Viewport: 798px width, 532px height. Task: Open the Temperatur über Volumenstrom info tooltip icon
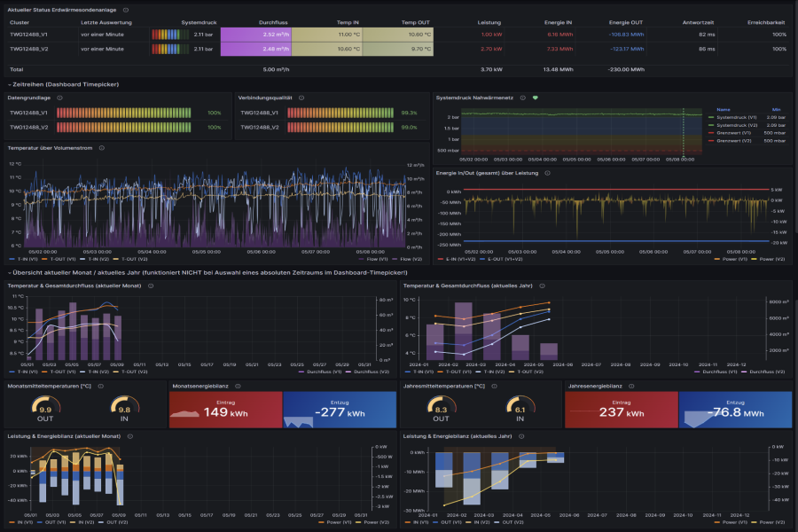click(x=101, y=149)
